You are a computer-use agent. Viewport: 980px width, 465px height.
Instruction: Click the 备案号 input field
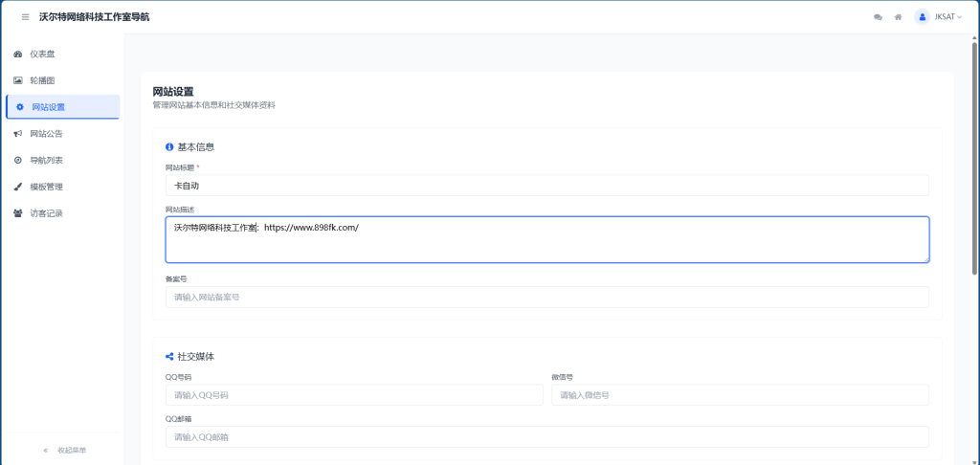(x=546, y=297)
